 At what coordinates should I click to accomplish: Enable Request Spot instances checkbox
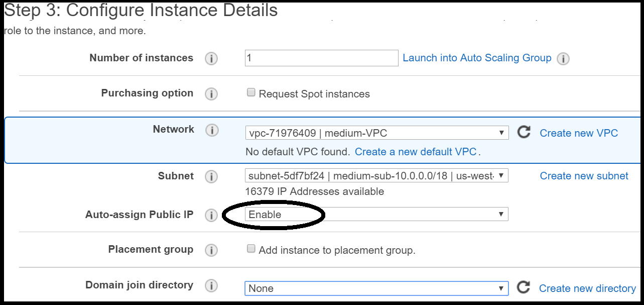251,92
